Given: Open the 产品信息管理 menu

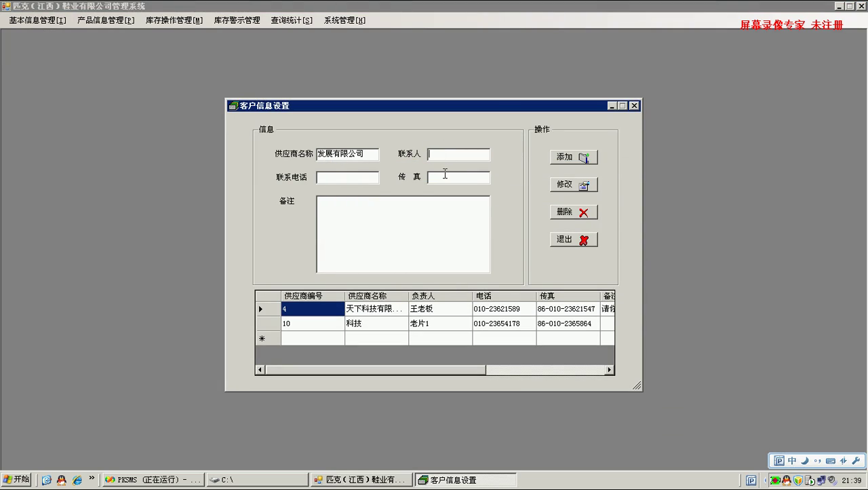Looking at the screenshot, I should coord(106,20).
